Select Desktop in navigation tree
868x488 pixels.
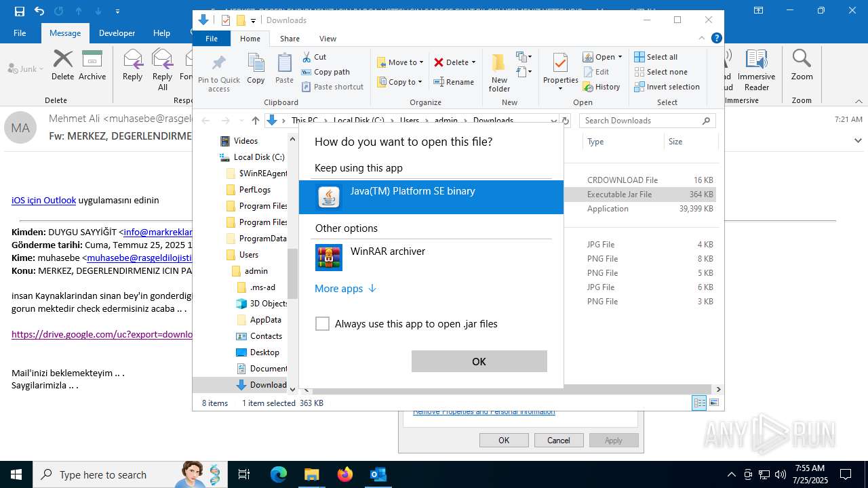pyautogui.click(x=258, y=352)
